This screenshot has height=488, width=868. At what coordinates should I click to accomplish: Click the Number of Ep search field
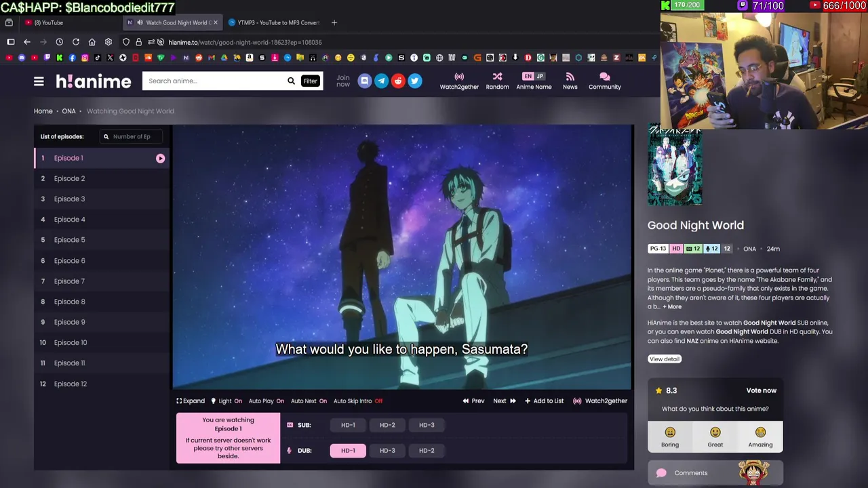pos(132,137)
